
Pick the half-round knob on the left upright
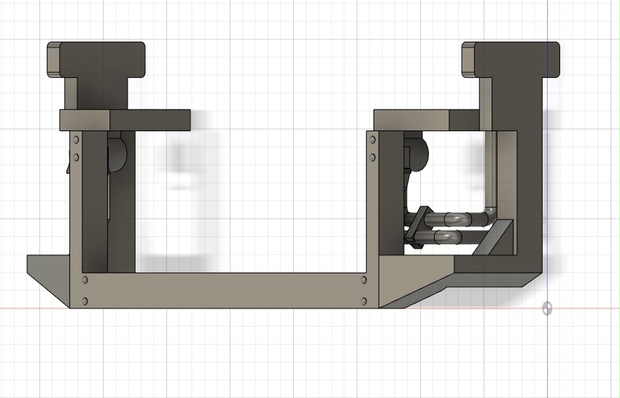point(117,153)
